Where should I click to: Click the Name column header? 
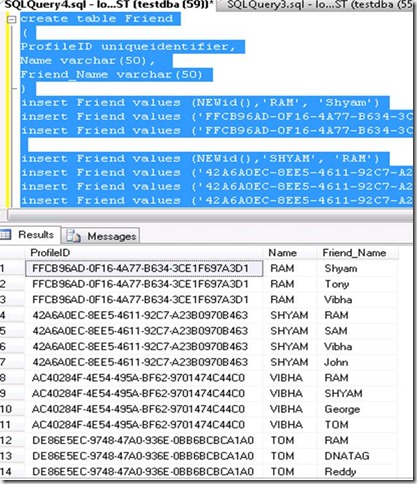coord(290,253)
